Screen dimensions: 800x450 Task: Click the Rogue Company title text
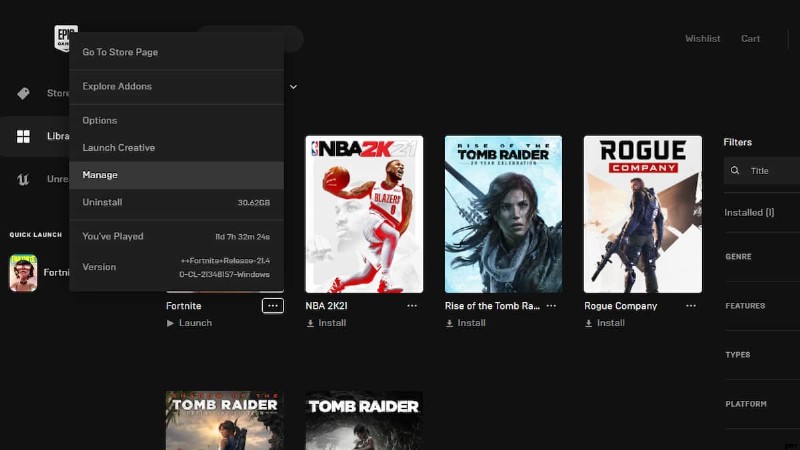(x=620, y=306)
